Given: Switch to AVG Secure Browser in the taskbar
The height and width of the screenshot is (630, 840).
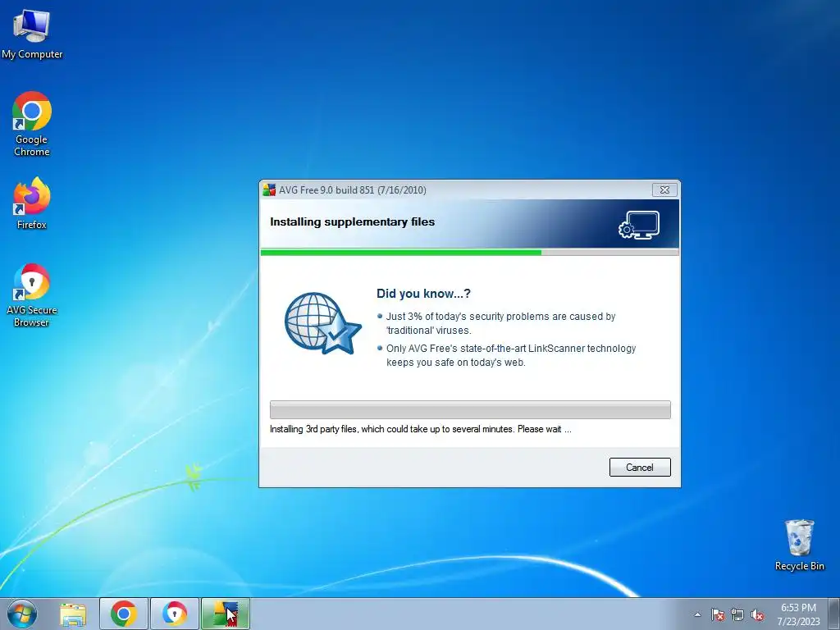Looking at the screenshot, I should (174, 614).
